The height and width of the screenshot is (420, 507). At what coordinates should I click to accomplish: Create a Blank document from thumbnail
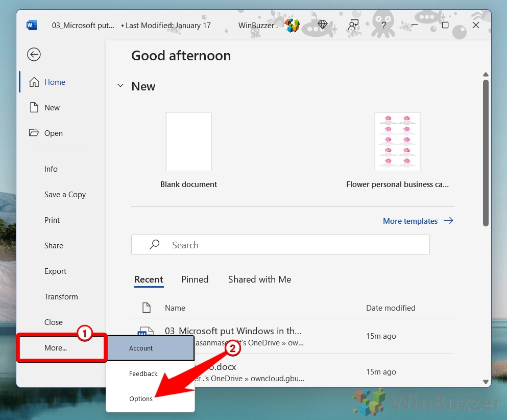tap(188, 142)
